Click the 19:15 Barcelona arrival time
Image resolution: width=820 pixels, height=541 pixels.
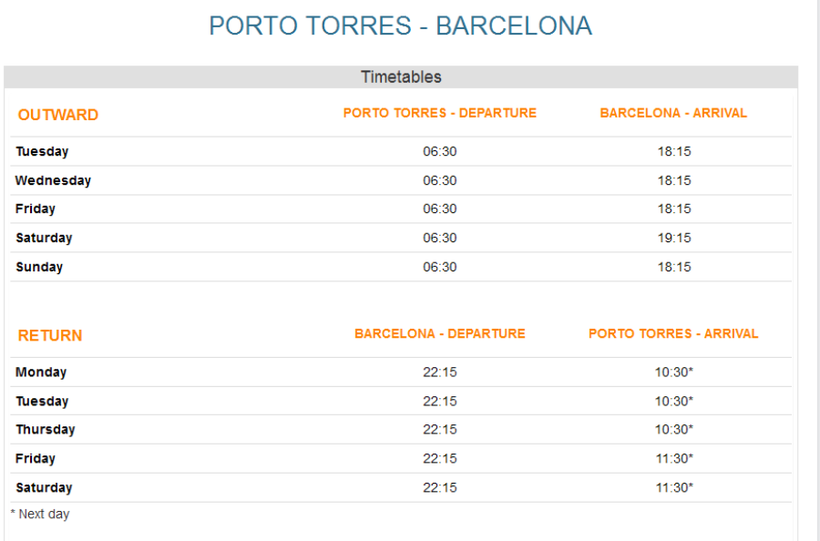coord(674,238)
